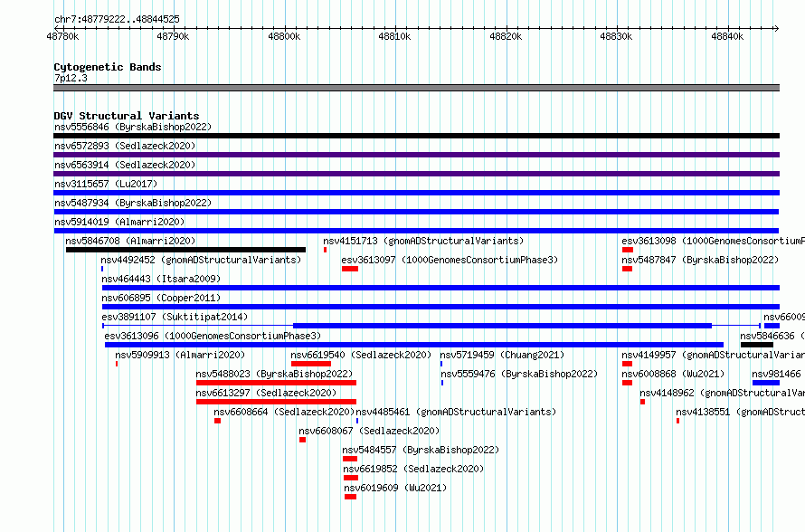
Task: Click the nsv4138551 gnomAD variant label
Action: pyautogui.click(x=740, y=412)
